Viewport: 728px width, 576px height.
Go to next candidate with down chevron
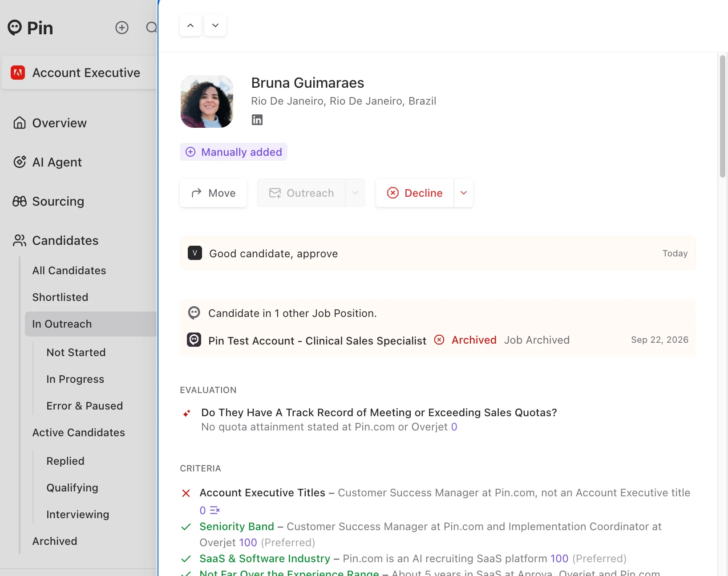(x=215, y=26)
